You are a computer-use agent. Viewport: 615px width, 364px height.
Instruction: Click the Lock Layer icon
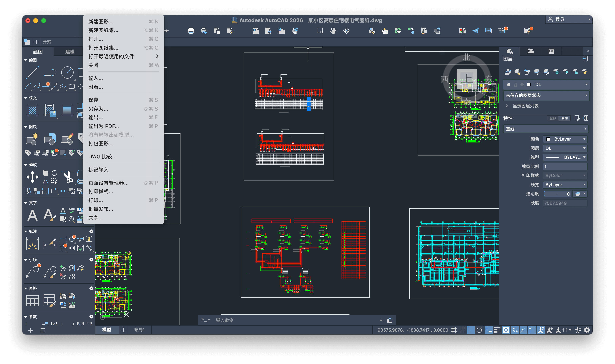[x=575, y=72]
